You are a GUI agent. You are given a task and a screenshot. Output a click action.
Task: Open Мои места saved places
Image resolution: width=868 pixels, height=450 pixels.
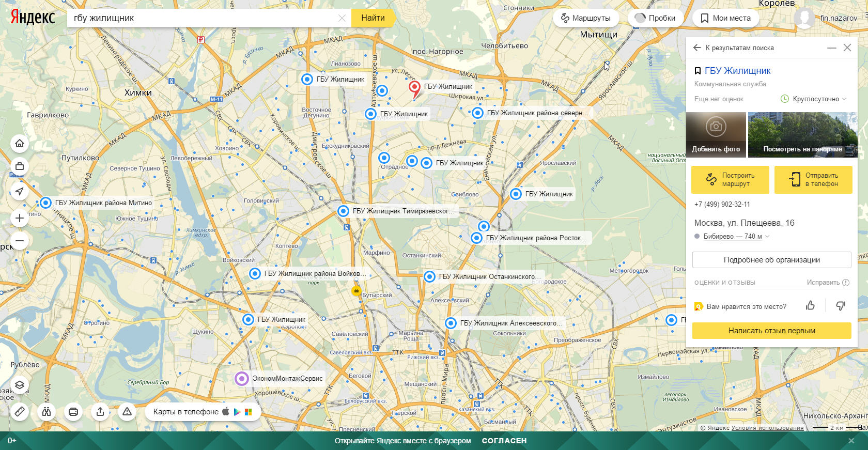click(726, 18)
